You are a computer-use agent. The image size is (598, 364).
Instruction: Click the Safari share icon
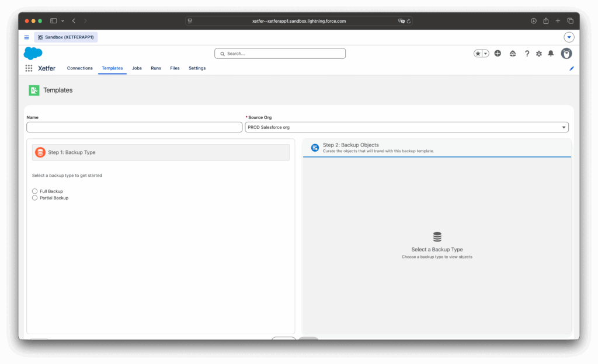tap(546, 21)
